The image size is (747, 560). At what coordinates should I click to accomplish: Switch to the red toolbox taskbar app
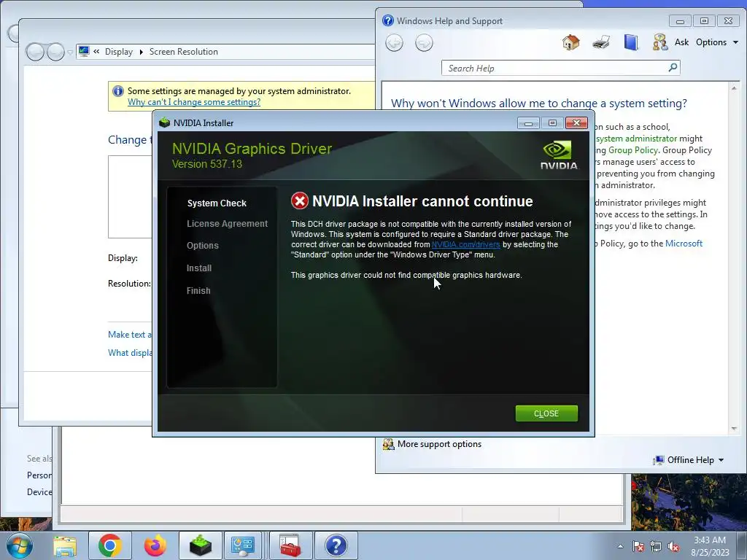[x=290, y=545]
